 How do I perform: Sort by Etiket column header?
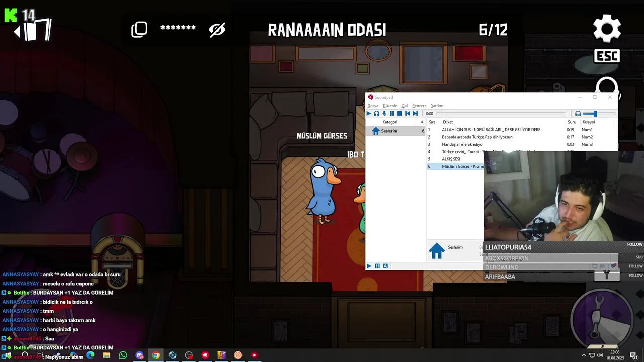(448, 122)
